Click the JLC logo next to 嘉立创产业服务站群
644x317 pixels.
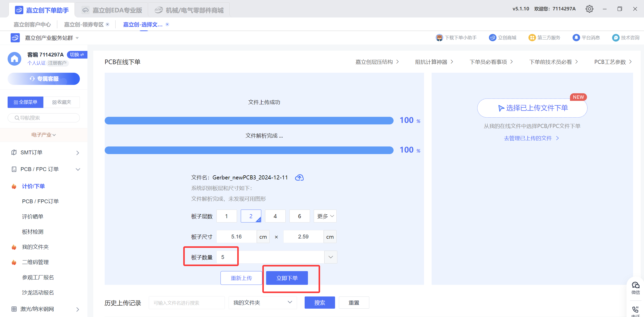pyautogui.click(x=15, y=38)
